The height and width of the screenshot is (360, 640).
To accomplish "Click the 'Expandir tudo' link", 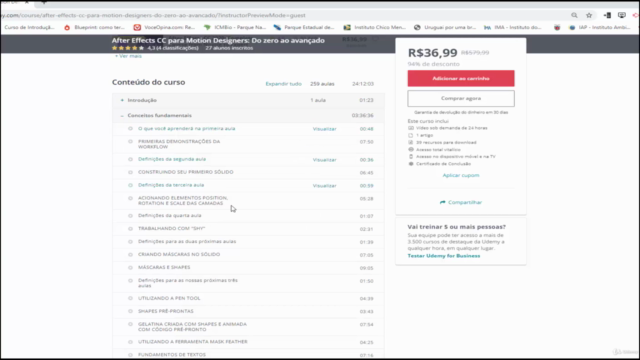I will [283, 84].
